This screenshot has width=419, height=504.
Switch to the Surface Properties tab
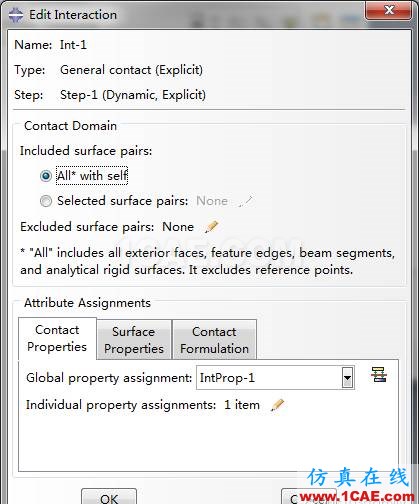pos(134,340)
